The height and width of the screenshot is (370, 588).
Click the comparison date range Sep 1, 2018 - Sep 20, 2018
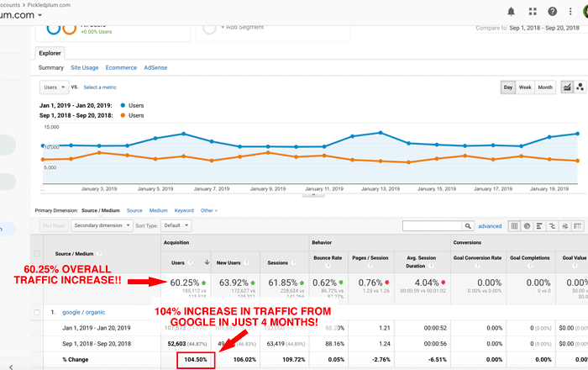(x=544, y=28)
